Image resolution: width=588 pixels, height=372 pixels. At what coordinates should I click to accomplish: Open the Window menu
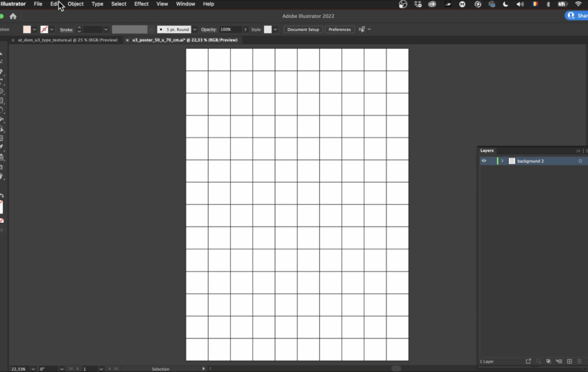pyautogui.click(x=185, y=4)
